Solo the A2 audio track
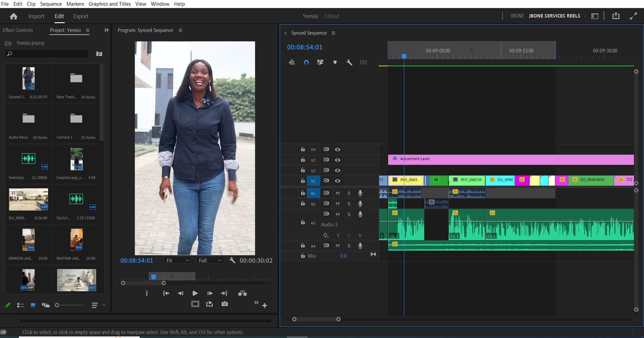The height and width of the screenshot is (338, 644). tap(349, 204)
